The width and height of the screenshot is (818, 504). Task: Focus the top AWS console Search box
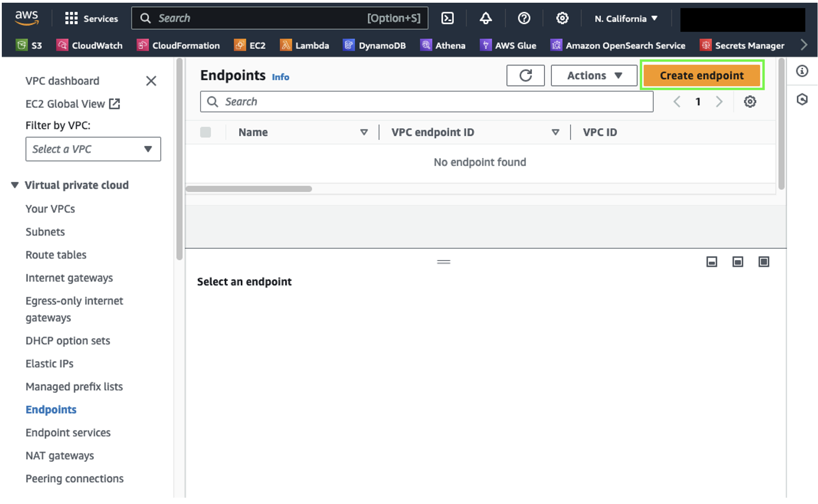click(280, 18)
